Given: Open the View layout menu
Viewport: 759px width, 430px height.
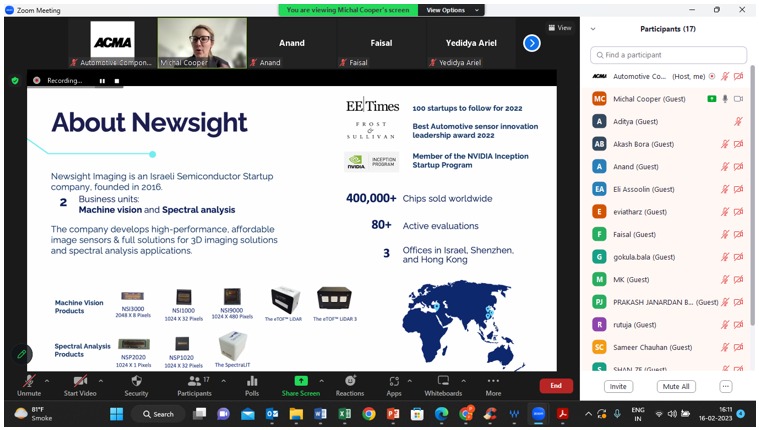Looking at the screenshot, I should coord(562,28).
